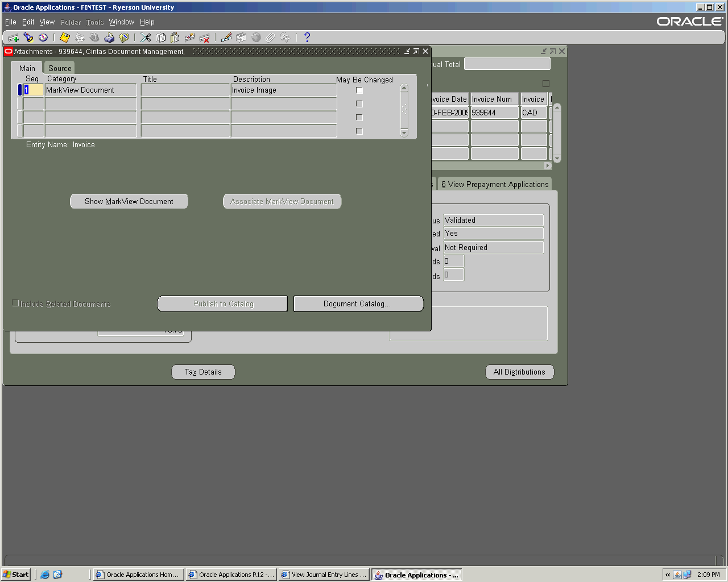Click the Windows Start button
This screenshot has height=582, width=728.
(x=16, y=575)
